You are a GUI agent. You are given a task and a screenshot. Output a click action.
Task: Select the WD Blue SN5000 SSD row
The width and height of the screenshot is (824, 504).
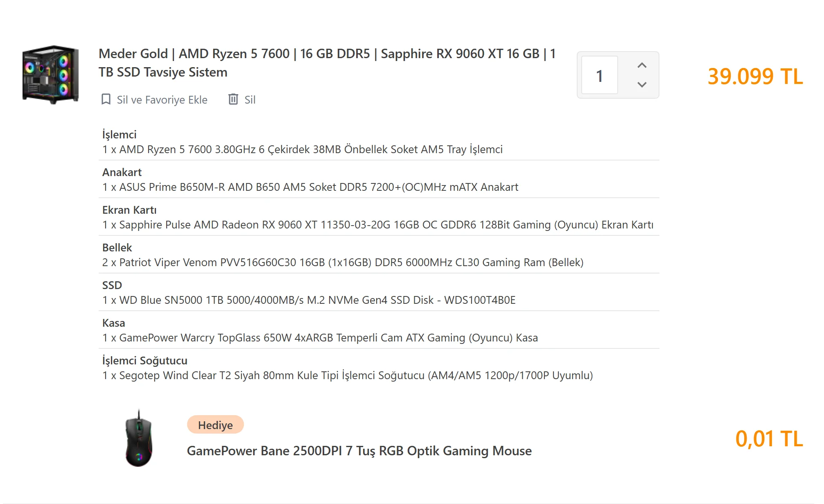click(309, 300)
